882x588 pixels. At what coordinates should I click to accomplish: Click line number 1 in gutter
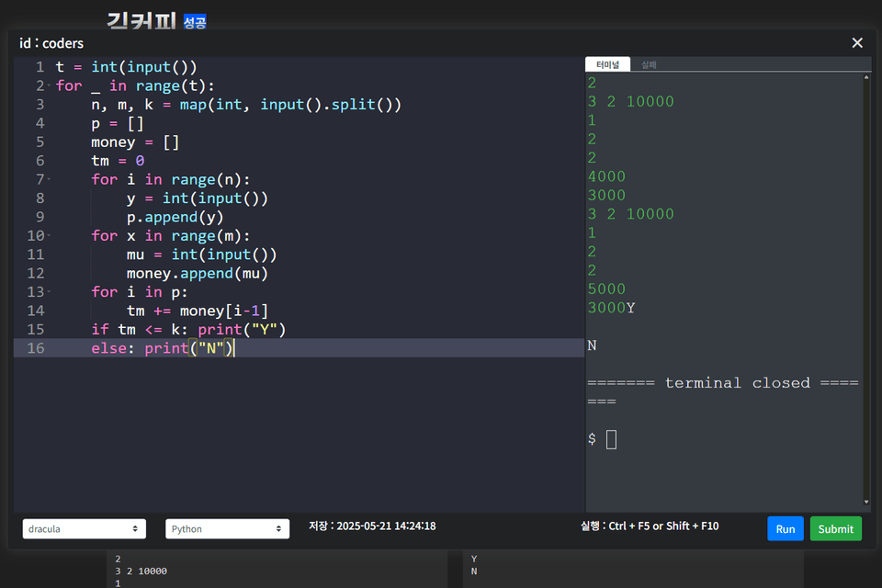click(x=40, y=67)
